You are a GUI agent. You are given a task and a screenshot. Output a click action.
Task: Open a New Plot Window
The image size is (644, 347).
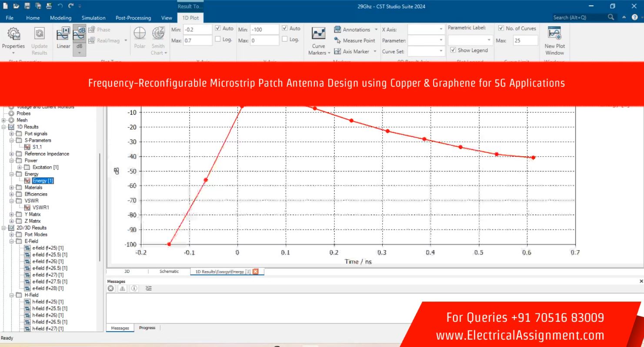pyautogui.click(x=554, y=40)
